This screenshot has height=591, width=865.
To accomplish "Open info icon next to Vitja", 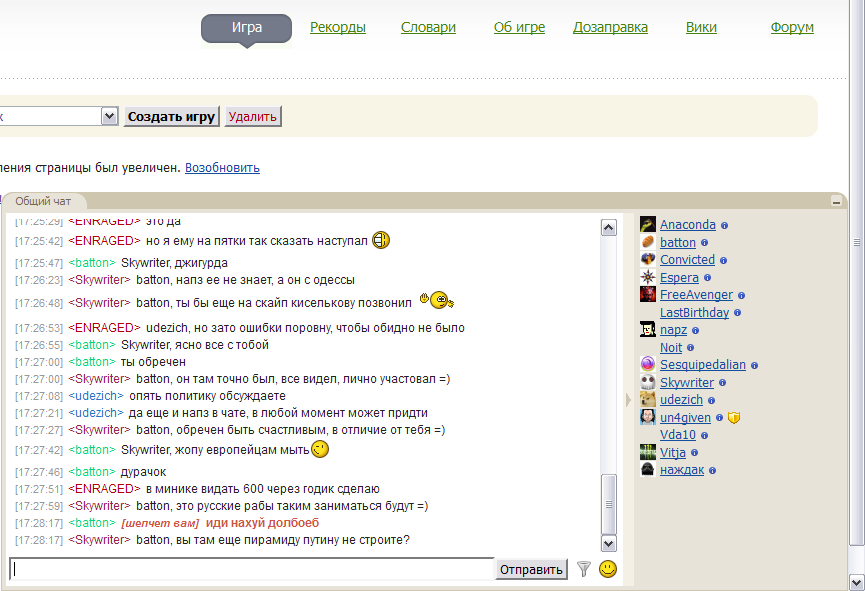I will (695, 453).
